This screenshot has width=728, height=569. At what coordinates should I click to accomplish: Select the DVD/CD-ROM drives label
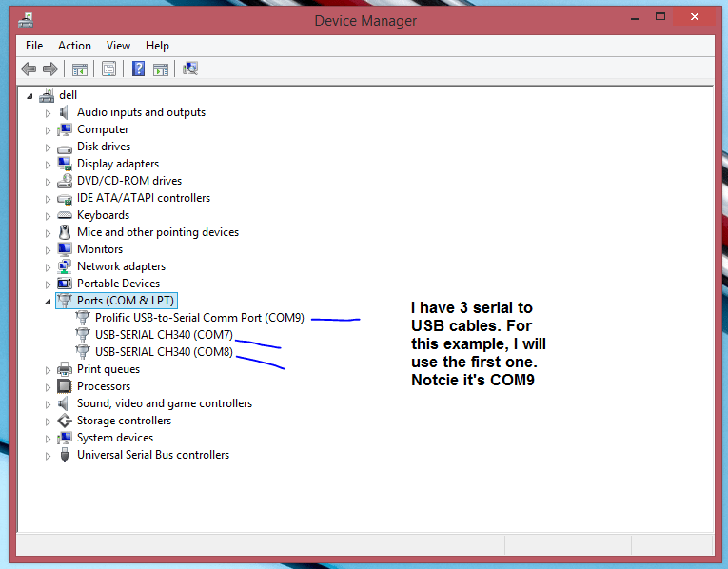pos(129,181)
